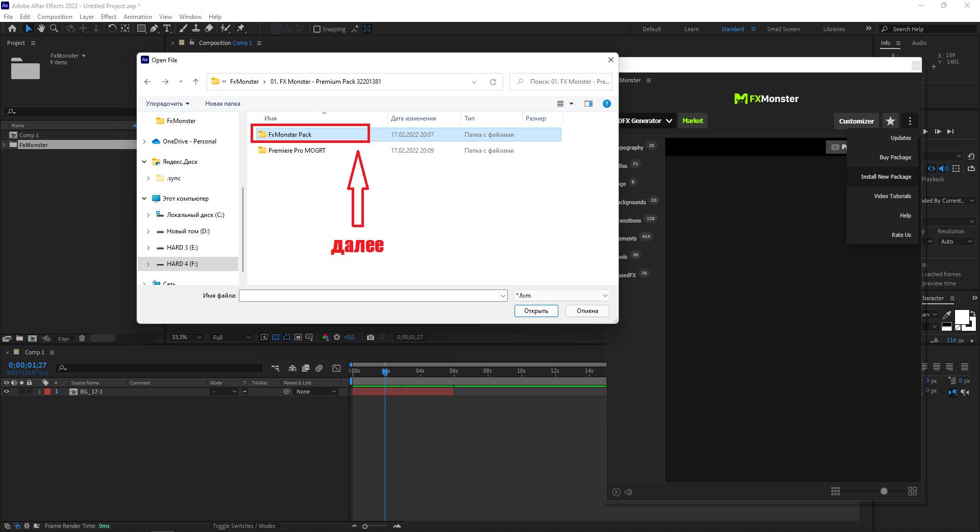Open the resolution Full dropdown
The image size is (980, 532).
[x=232, y=337]
